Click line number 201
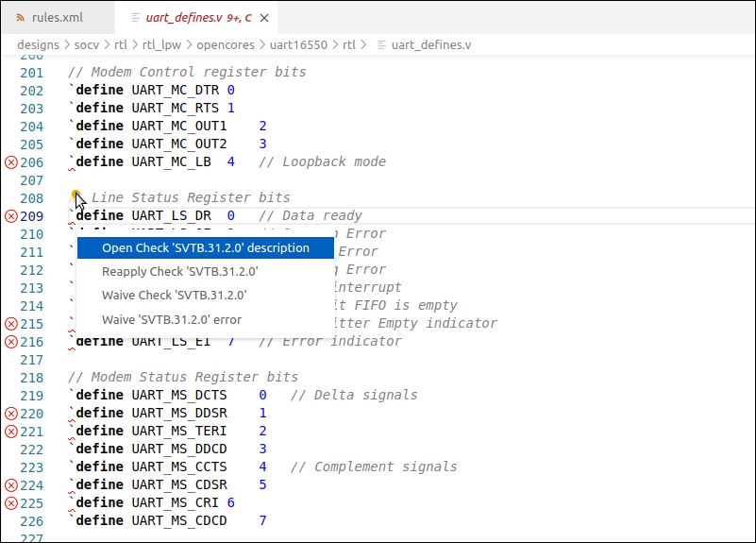Image resolution: width=756 pixels, height=543 pixels. (x=32, y=73)
